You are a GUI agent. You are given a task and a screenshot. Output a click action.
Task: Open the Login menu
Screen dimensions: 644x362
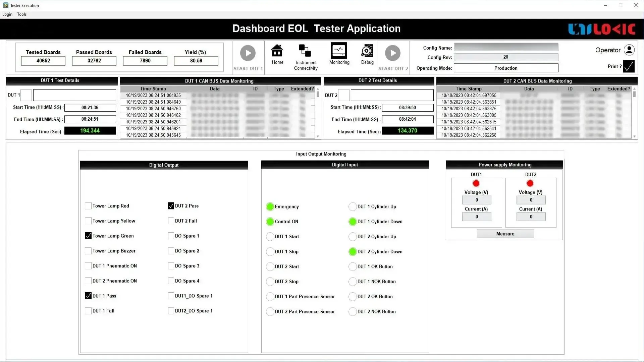[x=7, y=14]
